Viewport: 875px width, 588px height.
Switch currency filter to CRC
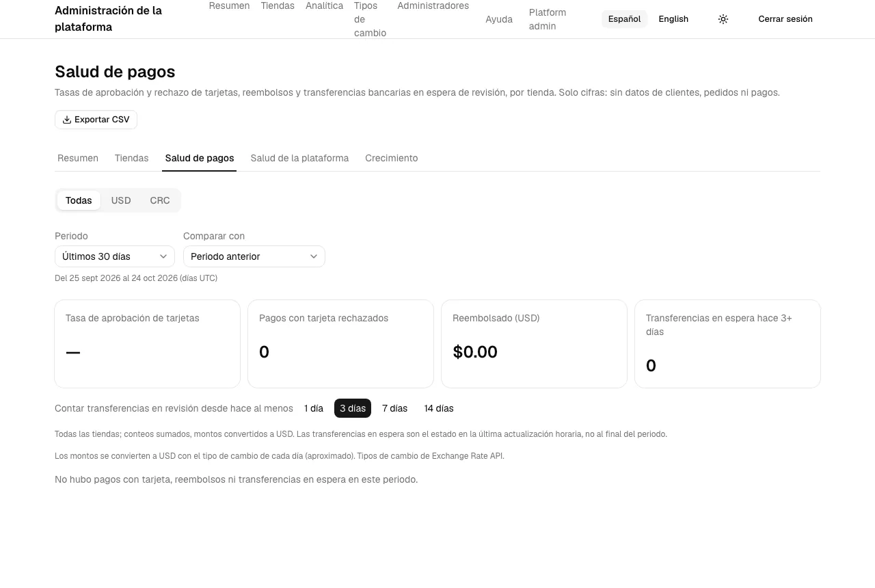[160, 200]
